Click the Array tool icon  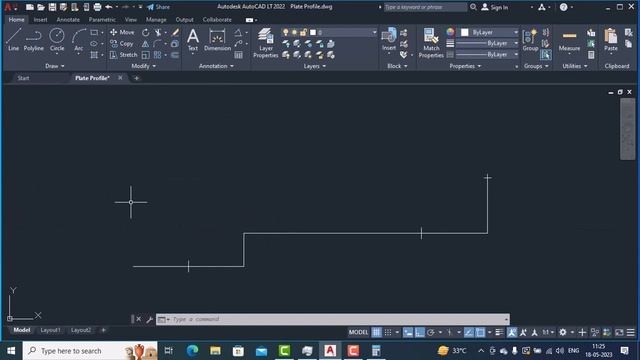158,55
